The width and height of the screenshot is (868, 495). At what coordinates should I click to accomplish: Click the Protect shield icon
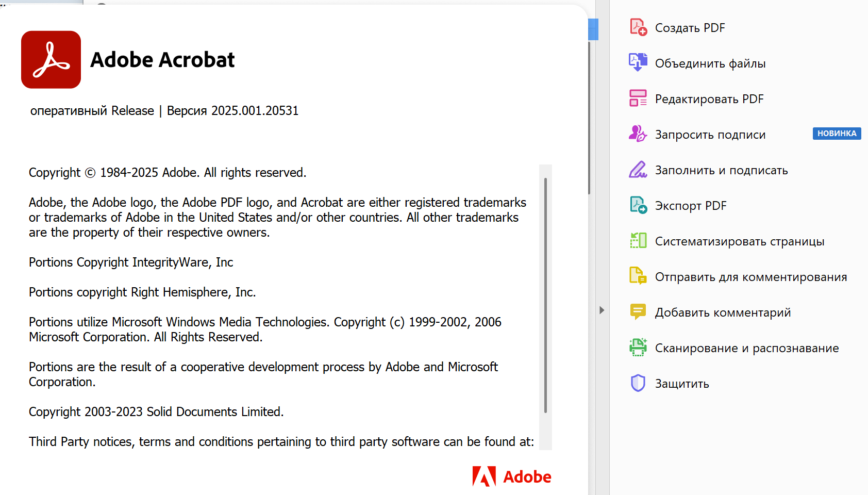pyautogui.click(x=638, y=383)
